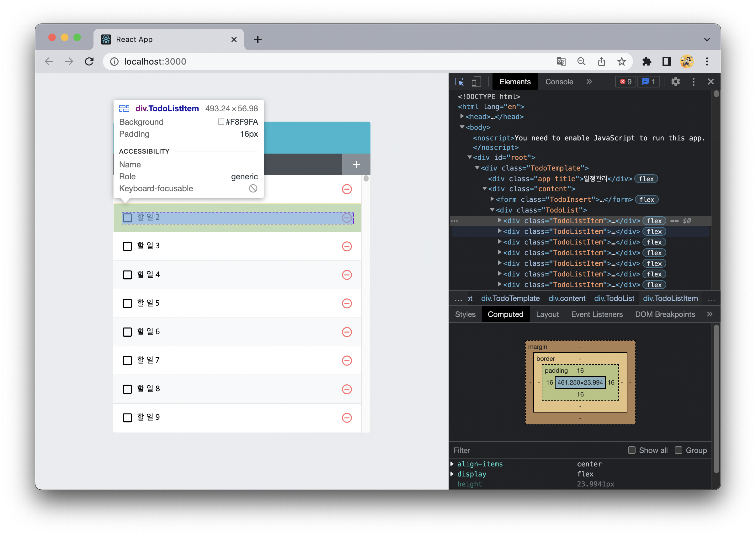Select div.TodoTemplate in breadcrumb
Screen dimensions: 756x536
(x=510, y=298)
